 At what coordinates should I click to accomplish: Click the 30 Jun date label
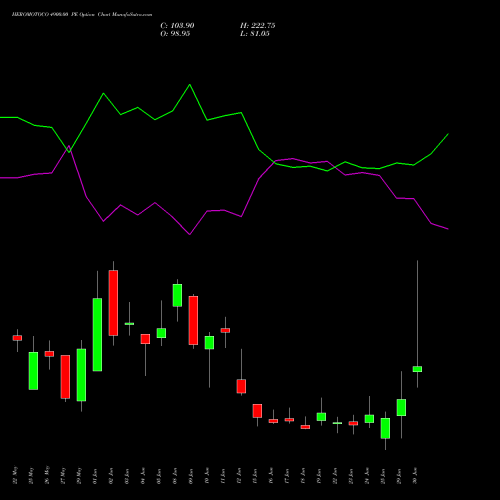(x=416, y=476)
